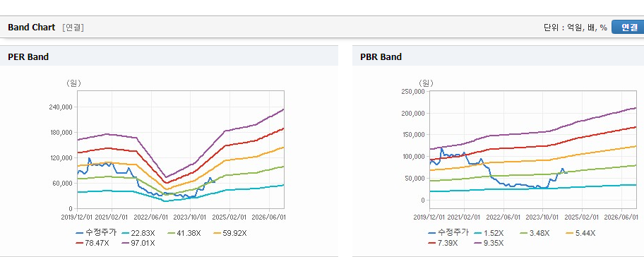Toggle 수정주가 series in PER Band legend
644x257 pixels.
96,233
